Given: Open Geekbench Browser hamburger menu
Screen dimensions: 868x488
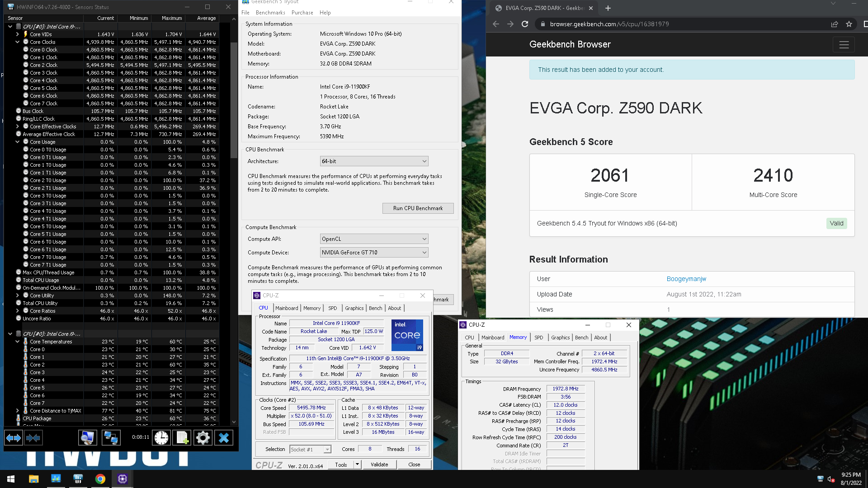Looking at the screenshot, I should pyautogui.click(x=844, y=45).
